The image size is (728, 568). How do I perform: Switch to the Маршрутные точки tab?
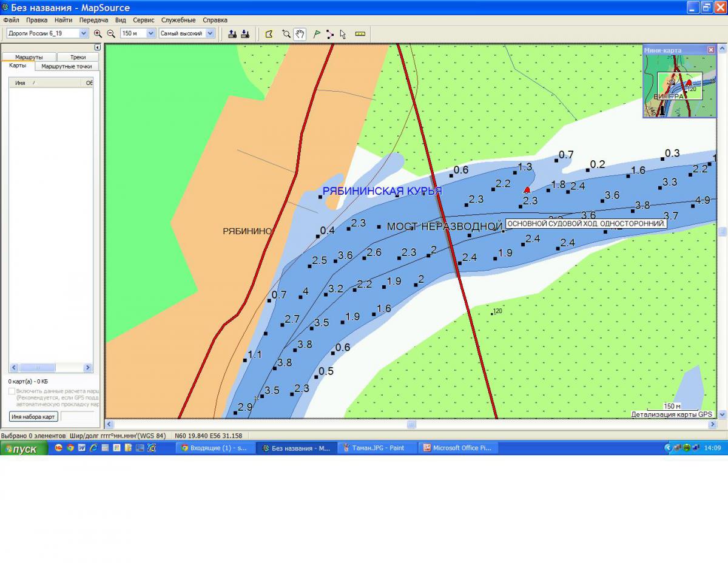(66, 66)
